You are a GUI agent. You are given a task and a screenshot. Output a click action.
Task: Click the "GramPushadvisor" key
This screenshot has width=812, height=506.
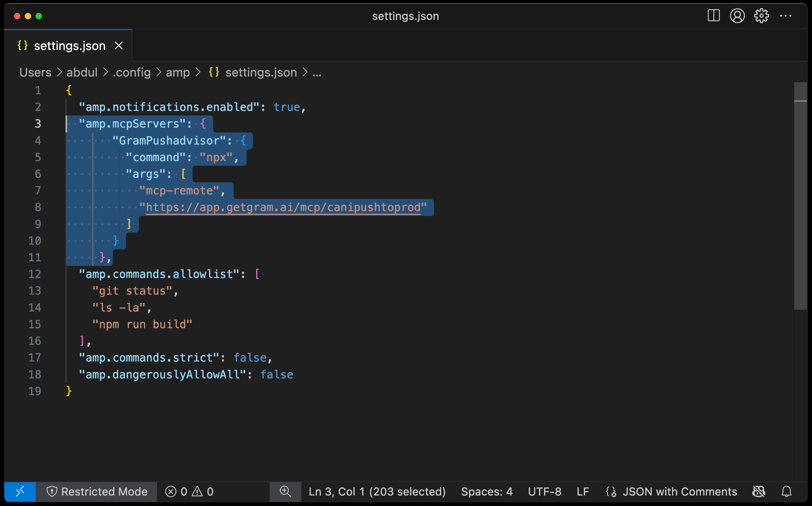(x=169, y=140)
